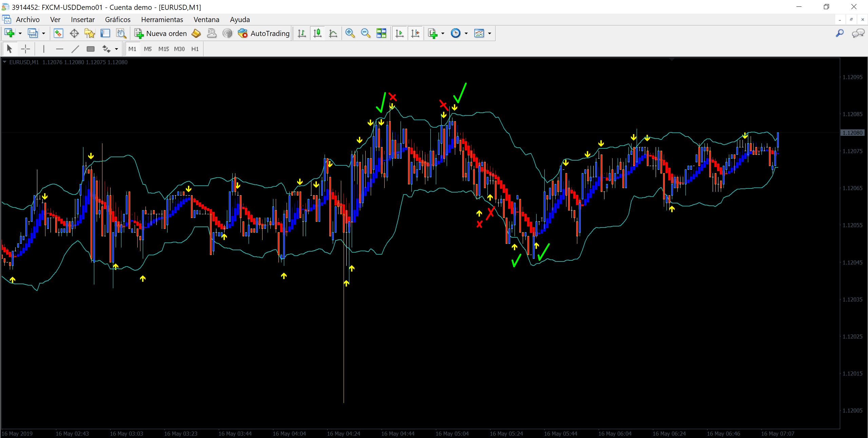Screen dimensions: 868x438
Task: Click the EURUSD,M1 chart title arrow
Action: pos(5,62)
